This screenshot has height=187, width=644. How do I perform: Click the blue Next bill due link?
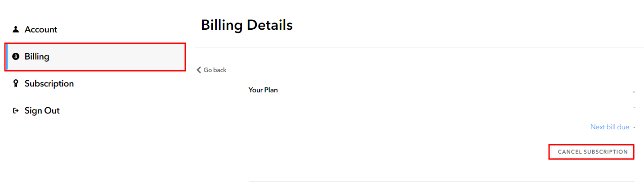click(x=609, y=127)
